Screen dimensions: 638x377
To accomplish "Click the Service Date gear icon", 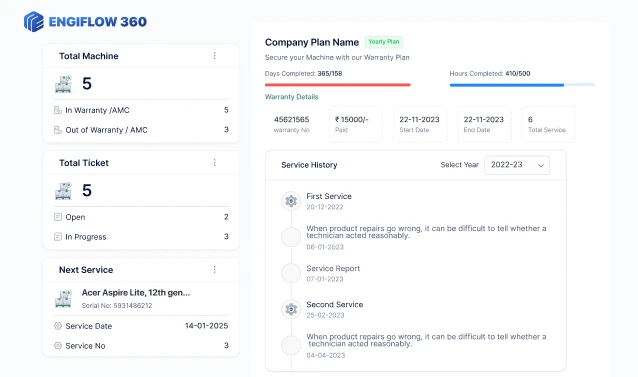I will (x=58, y=326).
